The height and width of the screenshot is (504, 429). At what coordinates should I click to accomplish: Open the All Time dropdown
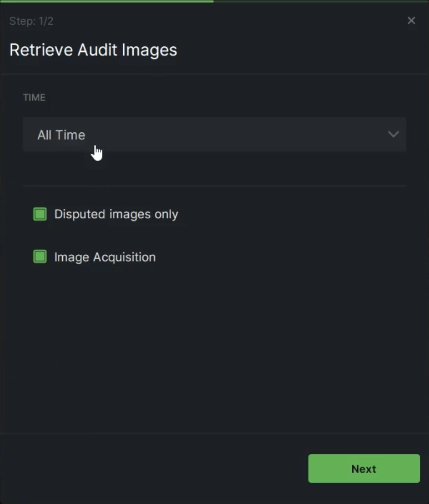pos(214,134)
